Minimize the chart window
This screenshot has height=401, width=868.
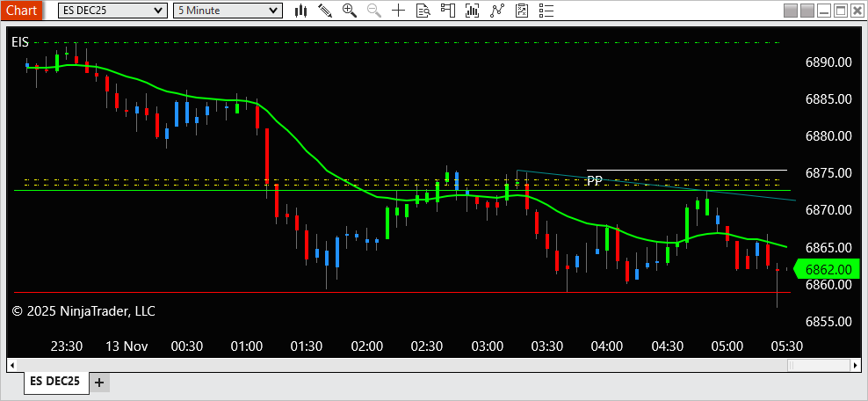pyautogui.click(x=824, y=10)
